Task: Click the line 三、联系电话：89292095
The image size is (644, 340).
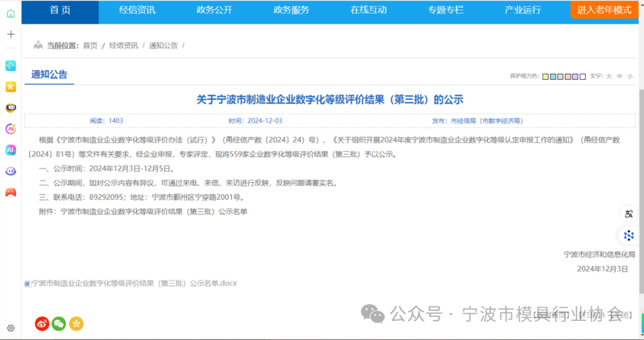Action: tap(143, 197)
